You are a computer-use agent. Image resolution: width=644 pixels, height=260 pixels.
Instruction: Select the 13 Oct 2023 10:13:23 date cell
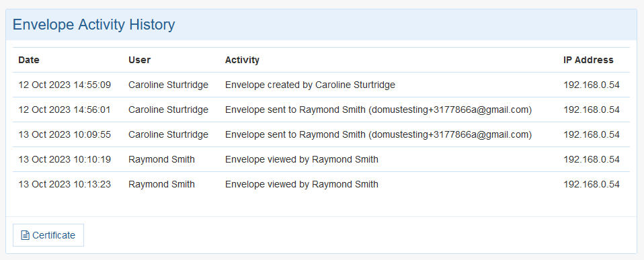coord(65,185)
